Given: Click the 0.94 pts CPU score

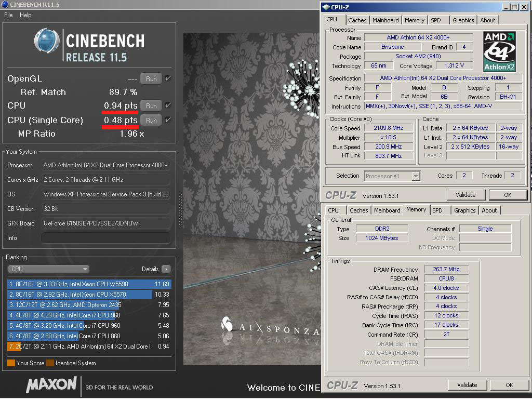Looking at the screenshot, I should coord(121,105).
